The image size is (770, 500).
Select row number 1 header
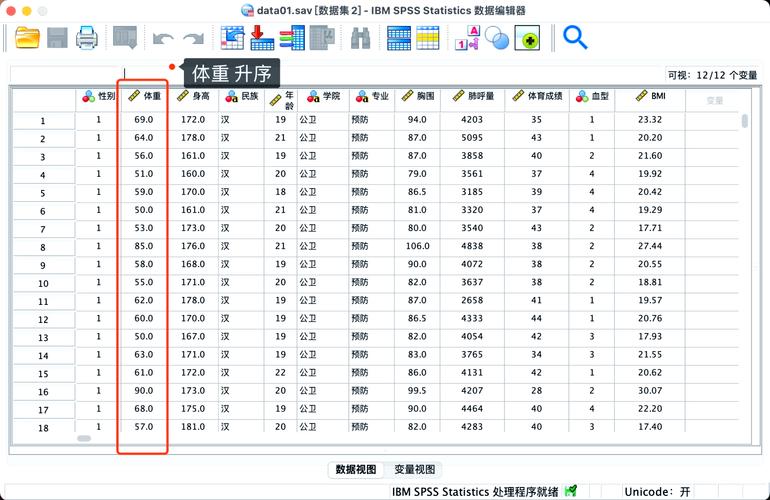tap(43, 121)
